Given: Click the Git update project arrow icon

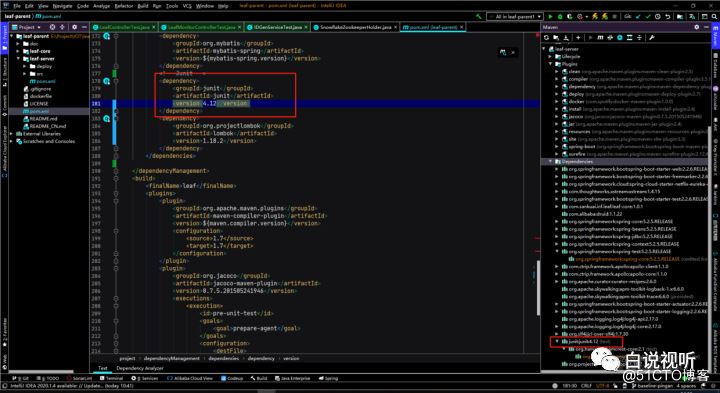Looking at the screenshot, I should click(x=637, y=17).
